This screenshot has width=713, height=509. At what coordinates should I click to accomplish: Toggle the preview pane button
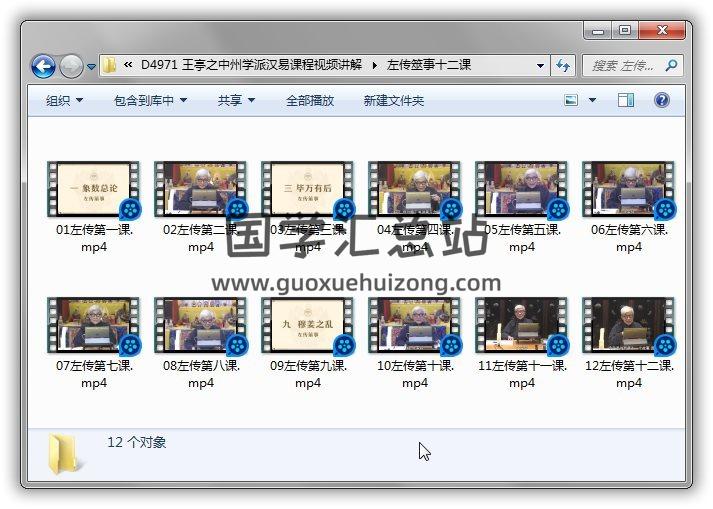pyautogui.click(x=626, y=100)
